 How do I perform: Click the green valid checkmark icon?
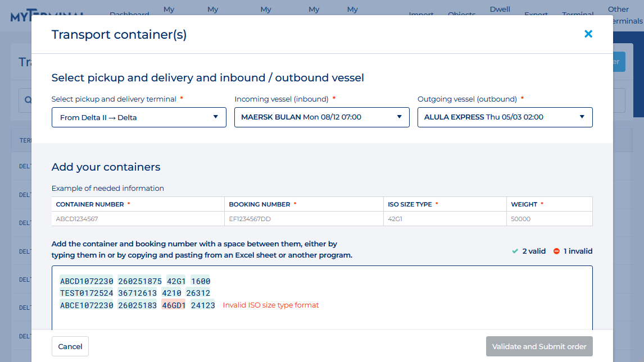coord(515,251)
